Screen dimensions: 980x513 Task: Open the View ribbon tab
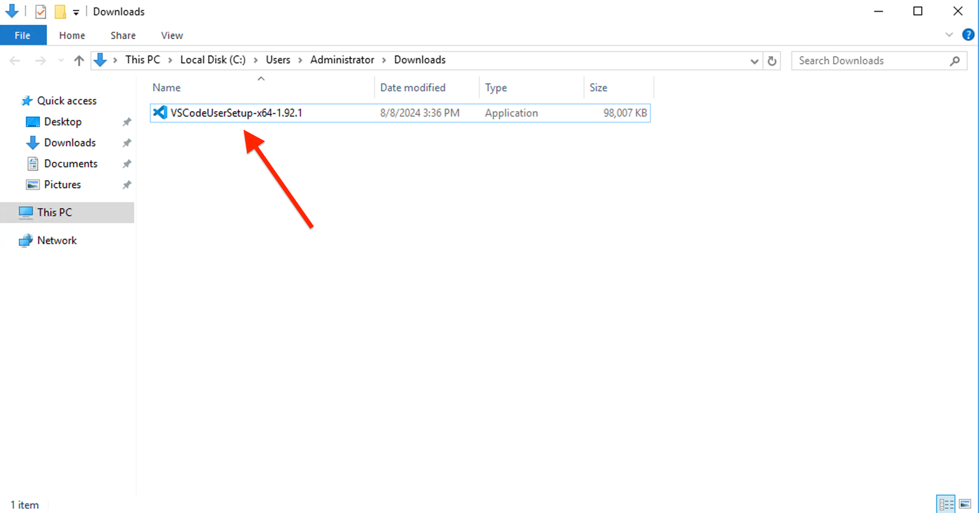[172, 36]
